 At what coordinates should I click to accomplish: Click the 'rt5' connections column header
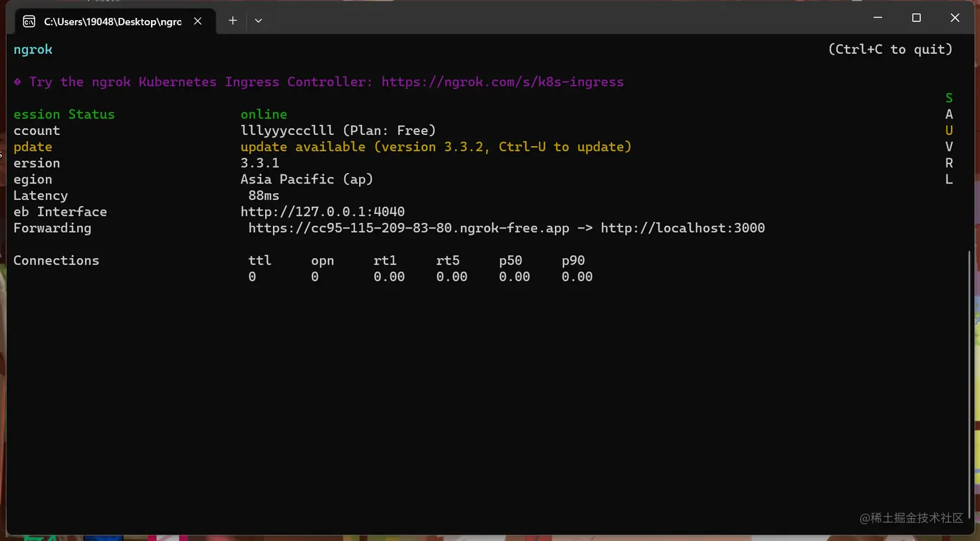pyautogui.click(x=448, y=260)
